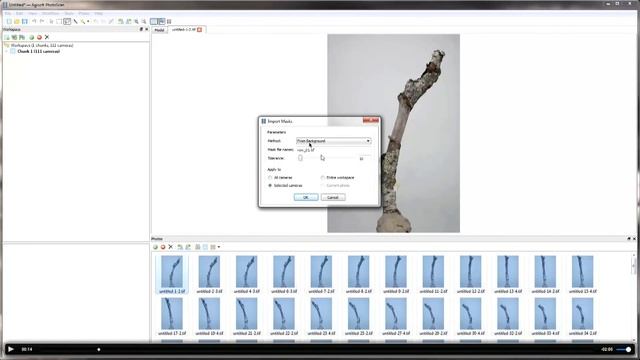Select the rectangle selection tool

click(59, 21)
